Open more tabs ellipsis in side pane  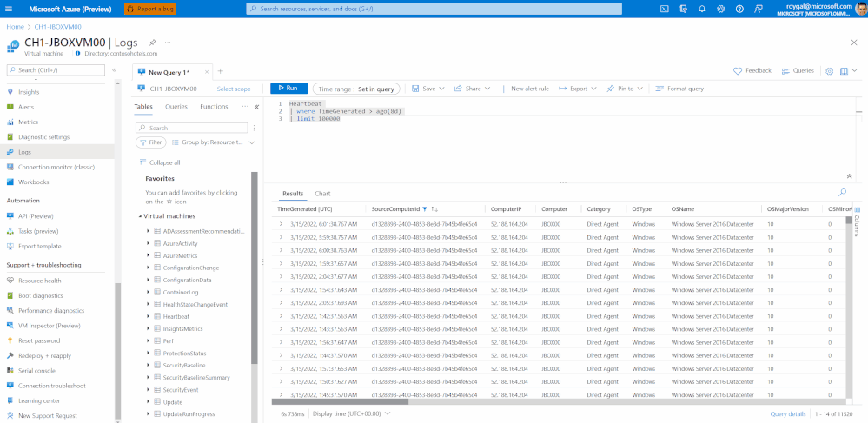(245, 107)
